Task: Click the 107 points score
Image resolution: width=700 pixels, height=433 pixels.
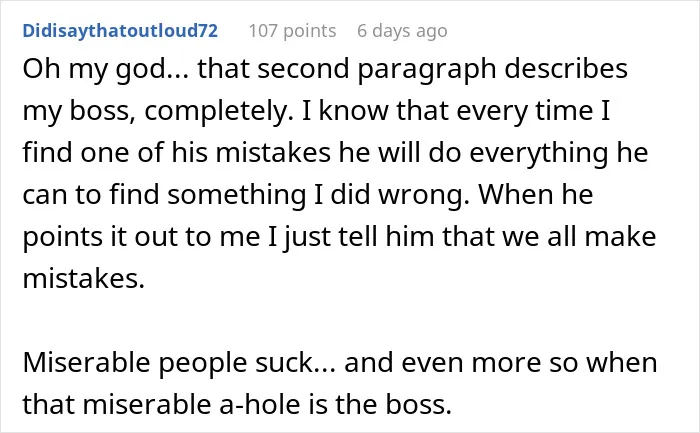Action: point(292,31)
